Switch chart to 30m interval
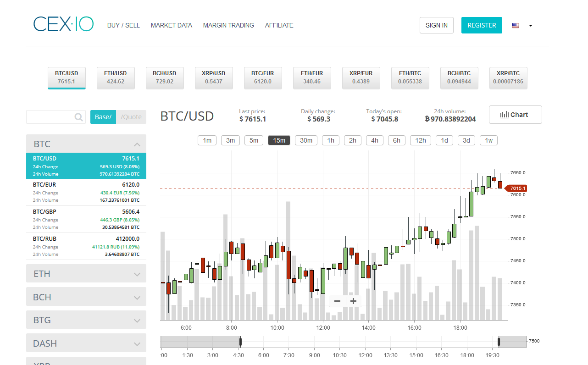588x365 pixels. [306, 140]
